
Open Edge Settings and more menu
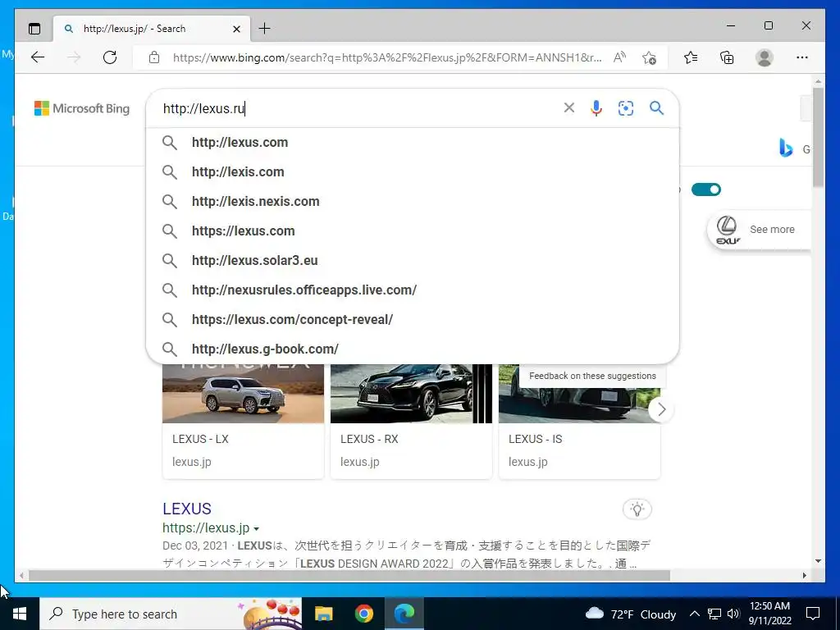(802, 57)
